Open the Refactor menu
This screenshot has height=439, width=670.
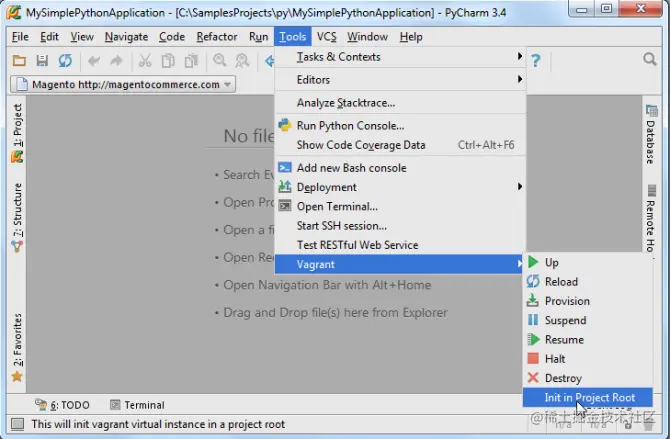(x=217, y=37)
